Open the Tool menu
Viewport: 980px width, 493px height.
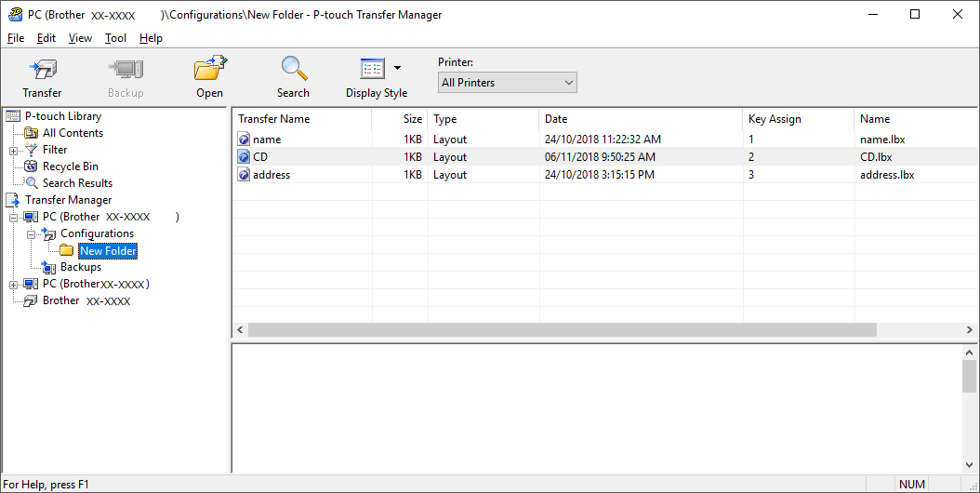pos(115,38)
